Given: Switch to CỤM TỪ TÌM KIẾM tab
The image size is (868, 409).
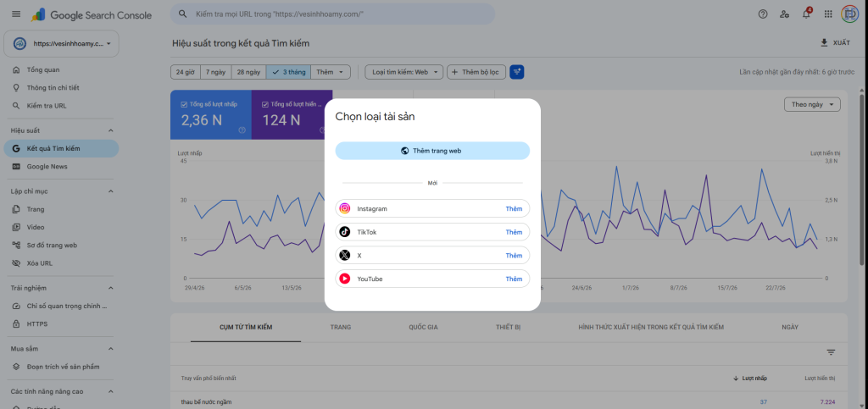Looking at the screenshot, I should pos(246,327).
